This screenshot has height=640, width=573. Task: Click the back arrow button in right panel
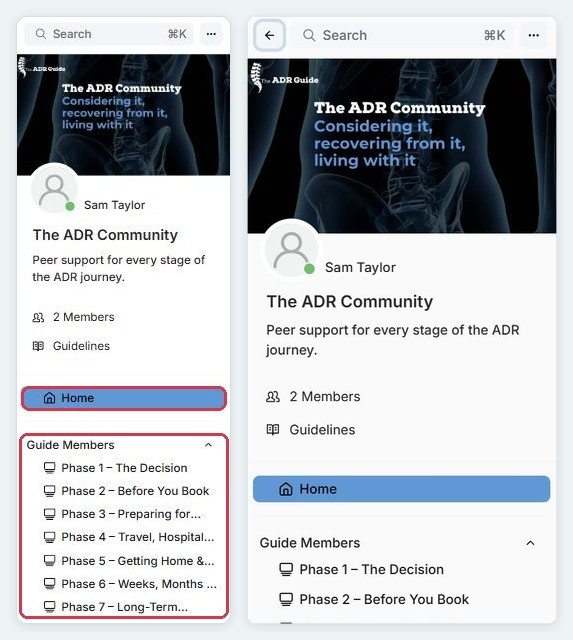click(269, 36)
